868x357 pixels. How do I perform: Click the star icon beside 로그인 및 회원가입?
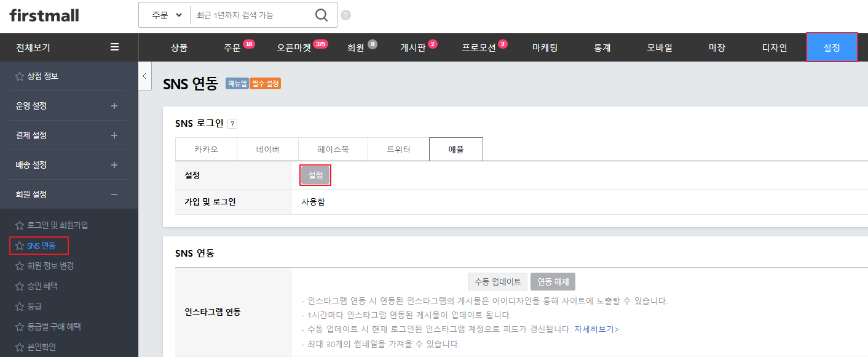(20, 225)
